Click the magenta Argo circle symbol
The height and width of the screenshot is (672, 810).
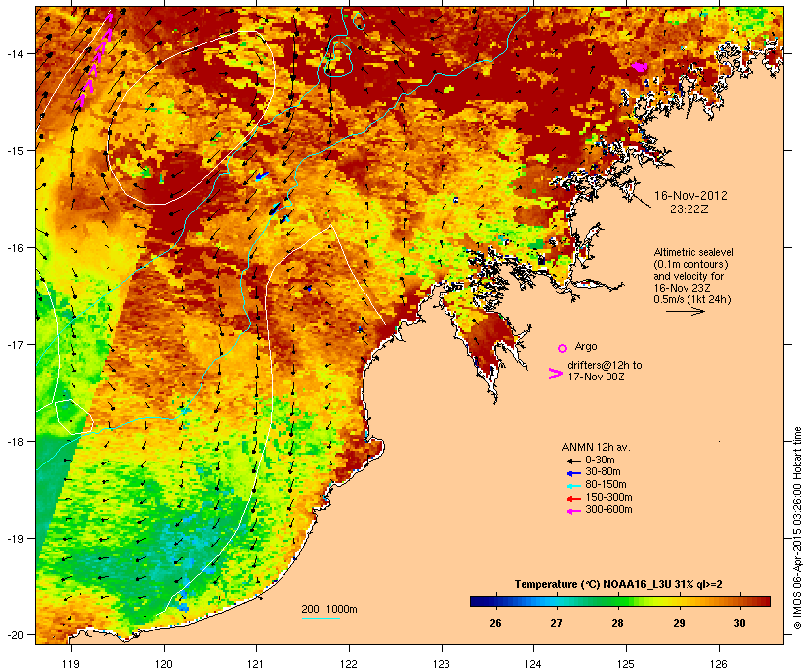(563, 348)
